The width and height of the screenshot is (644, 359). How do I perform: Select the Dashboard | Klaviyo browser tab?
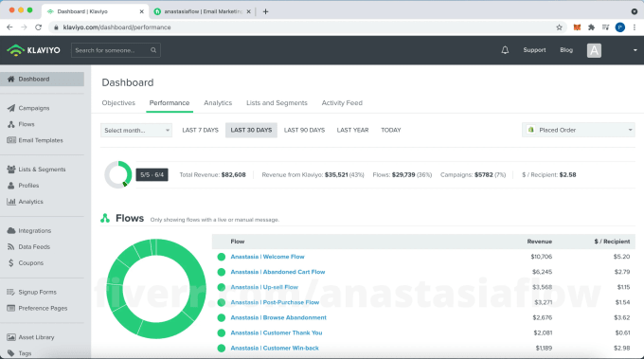coord(96,11)
